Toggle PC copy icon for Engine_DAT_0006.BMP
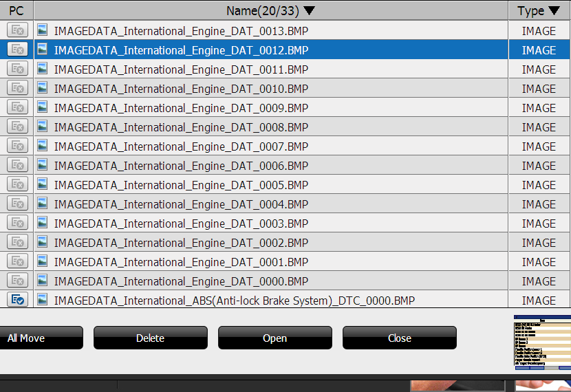This screenshot has width=571, height=392. point(17,165)
